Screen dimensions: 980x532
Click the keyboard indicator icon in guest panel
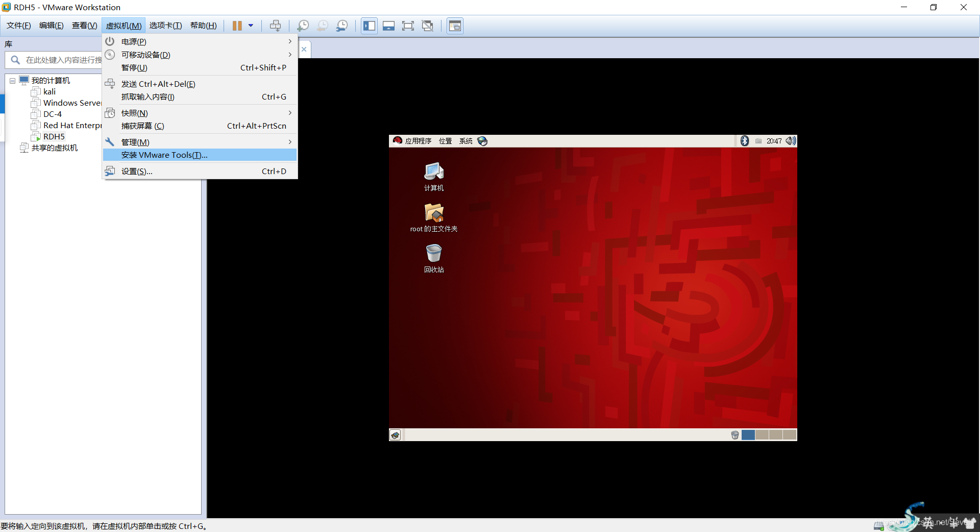(758, 141)
